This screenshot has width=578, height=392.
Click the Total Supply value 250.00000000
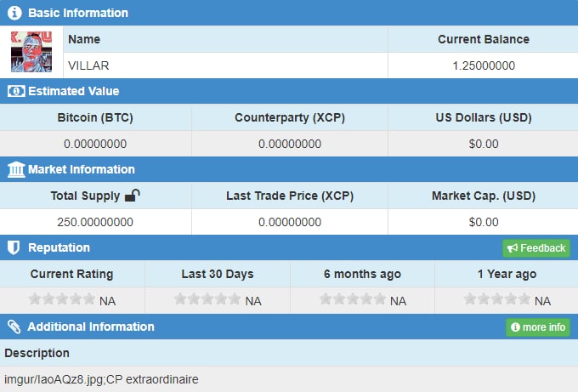coord(95,222)
